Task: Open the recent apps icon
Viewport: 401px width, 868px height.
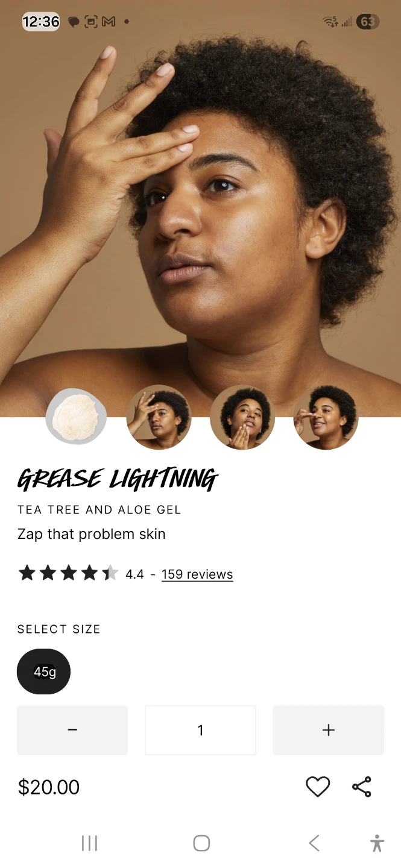Action: pyautogui.click(x=89, y=843)
